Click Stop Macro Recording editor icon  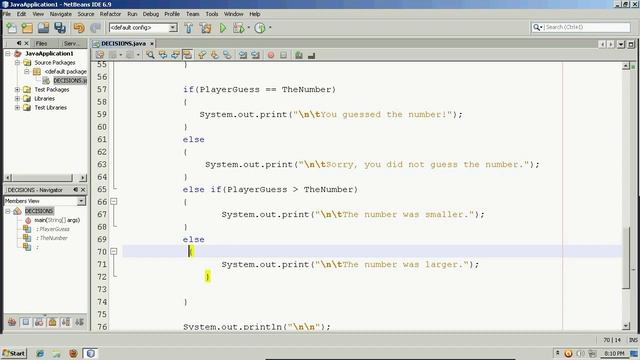284,55
